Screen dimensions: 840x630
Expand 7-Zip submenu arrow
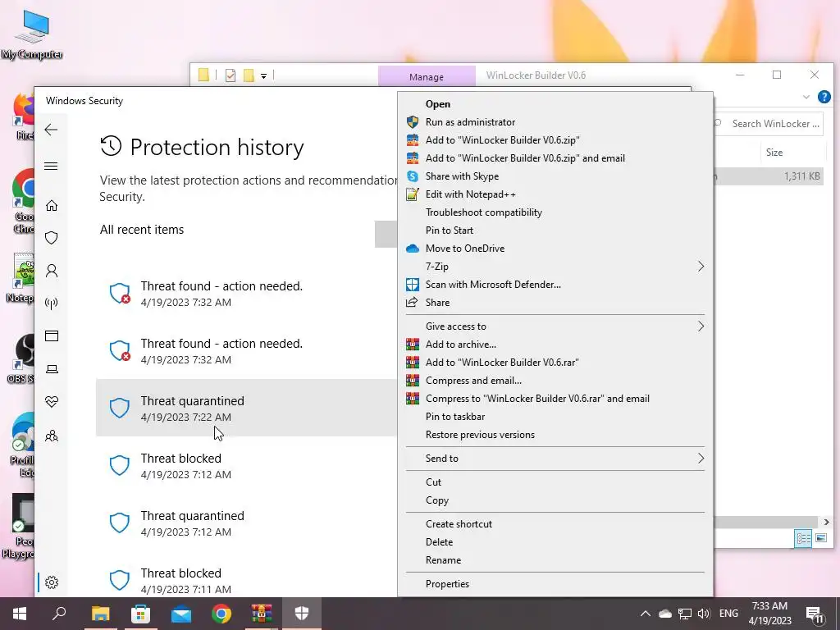(x=701, y=267)
